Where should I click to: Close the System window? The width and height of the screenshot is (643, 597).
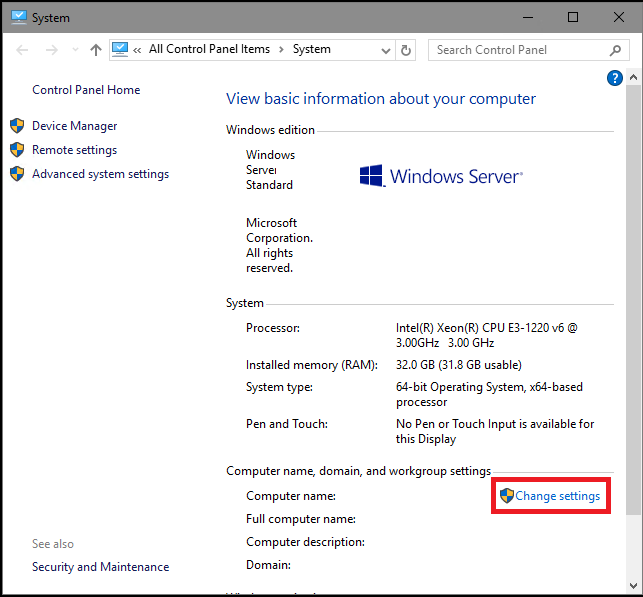tap(619, 17)
